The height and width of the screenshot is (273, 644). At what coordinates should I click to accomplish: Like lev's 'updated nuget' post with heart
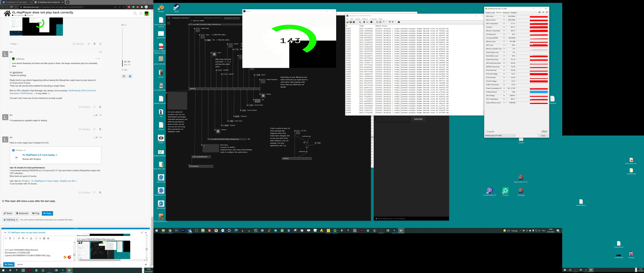tap(94, 129)
